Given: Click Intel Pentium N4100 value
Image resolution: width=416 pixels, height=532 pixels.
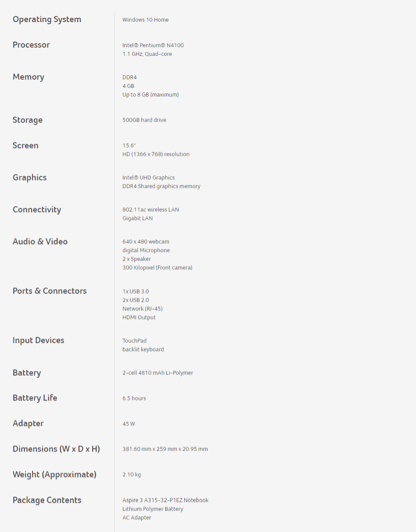Looking at the screenshot, I should point(153,45).
